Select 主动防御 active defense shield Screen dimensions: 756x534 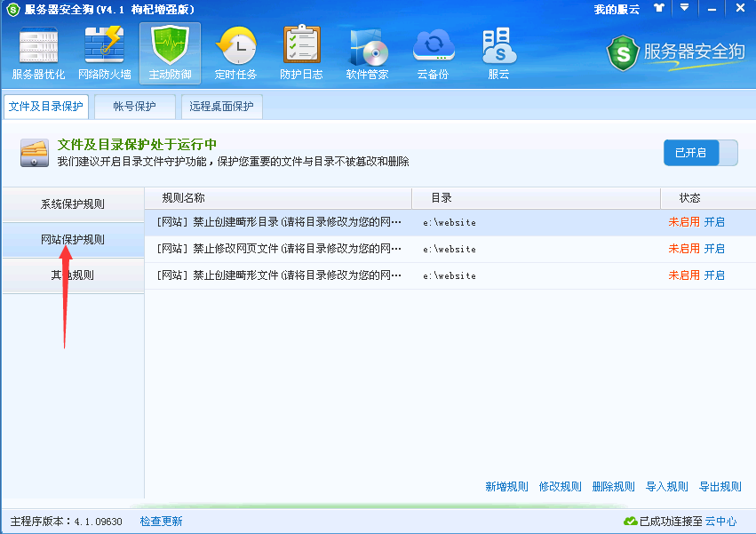170,53
